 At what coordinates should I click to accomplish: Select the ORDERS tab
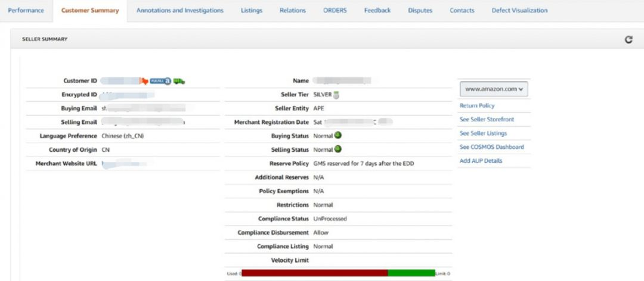click(335, 11)
